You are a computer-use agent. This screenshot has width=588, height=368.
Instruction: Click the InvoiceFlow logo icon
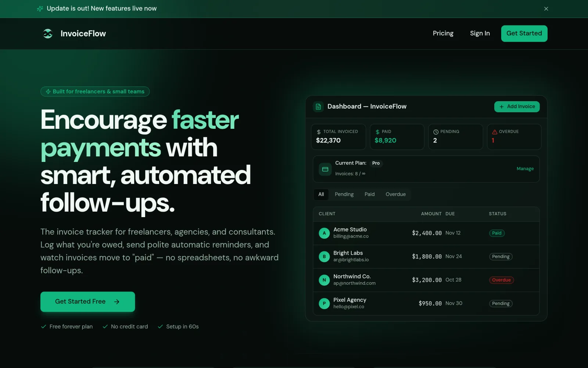48,33
